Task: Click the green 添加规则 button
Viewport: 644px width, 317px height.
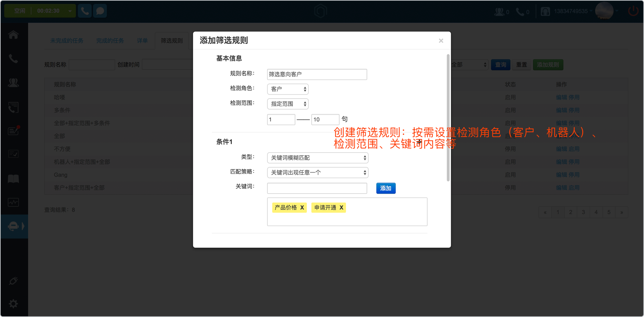Action: coord(548,65)
